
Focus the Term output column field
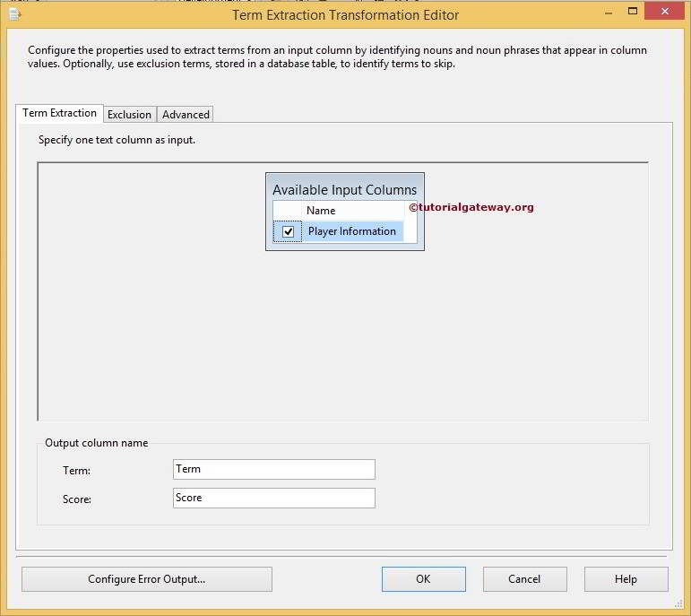274,469
